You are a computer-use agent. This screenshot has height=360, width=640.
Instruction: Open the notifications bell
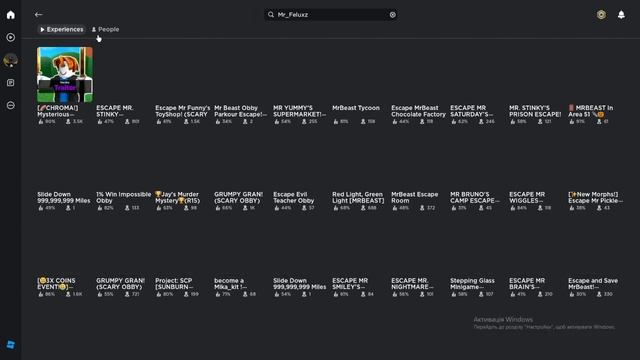[x=621, y=15]
